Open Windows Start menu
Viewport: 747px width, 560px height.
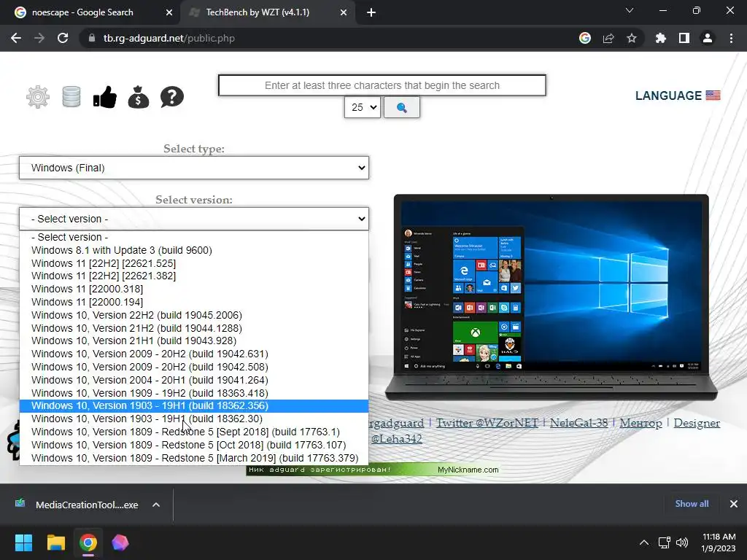[x=23, y=542]
